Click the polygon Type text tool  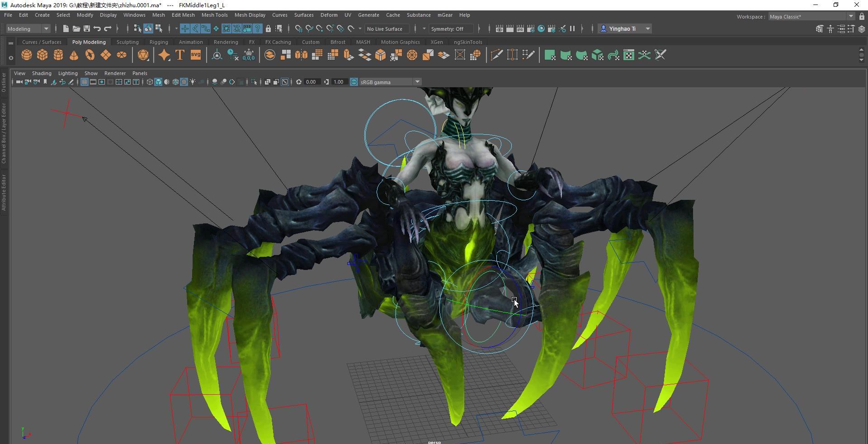(179, 55)
